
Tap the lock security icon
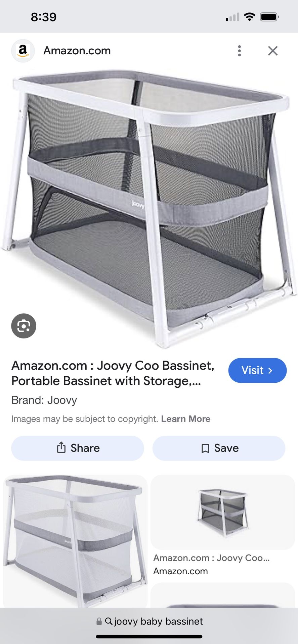coord(99,622)
